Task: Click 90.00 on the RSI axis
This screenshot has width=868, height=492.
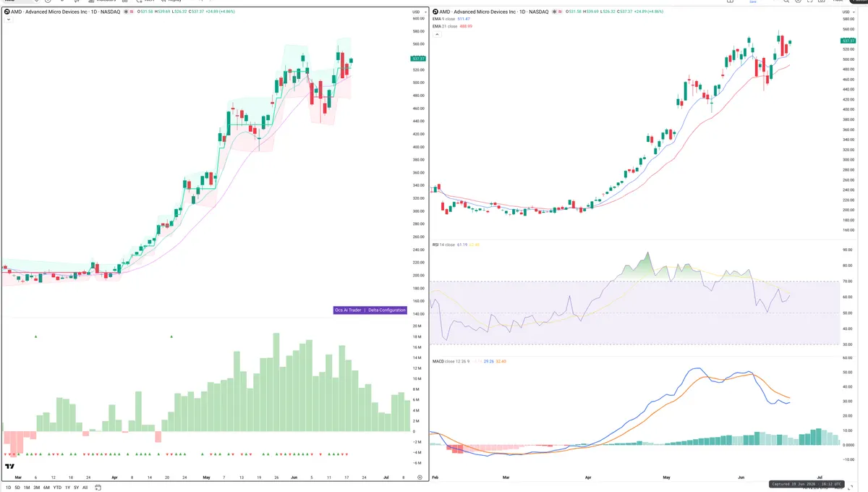Action: [x=848, y=250]
